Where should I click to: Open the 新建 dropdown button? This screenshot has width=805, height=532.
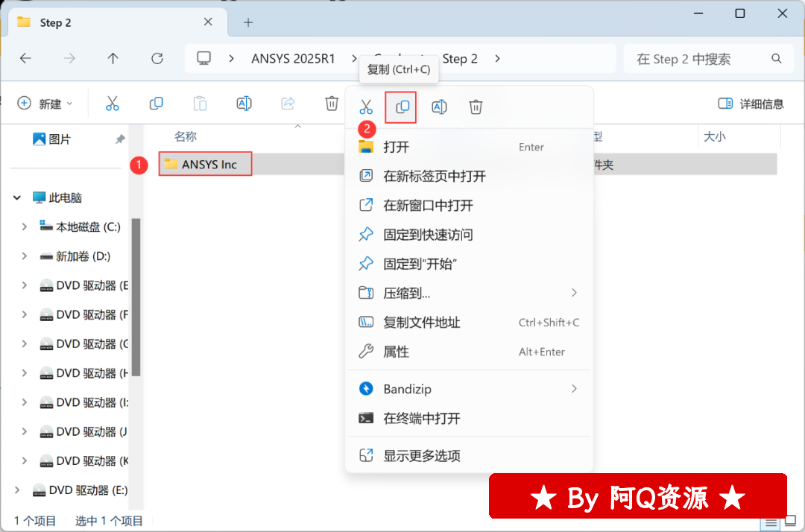(x=45, y=104)
